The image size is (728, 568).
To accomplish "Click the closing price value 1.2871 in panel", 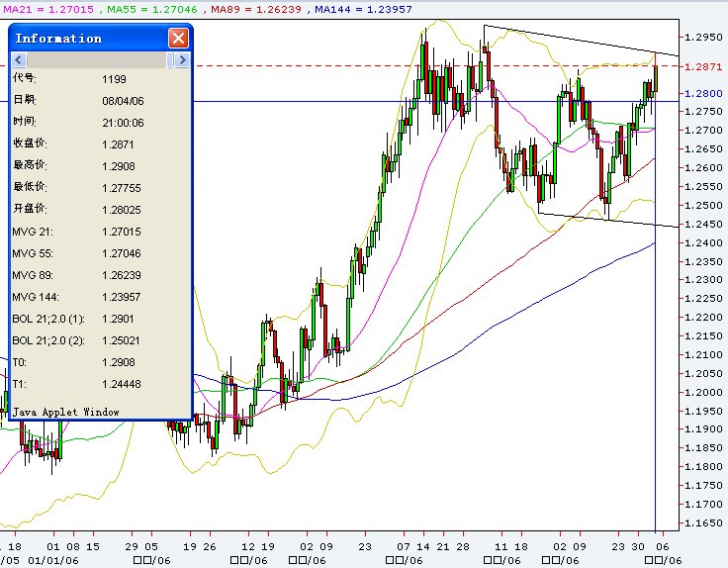I will (x=118, y=144).
